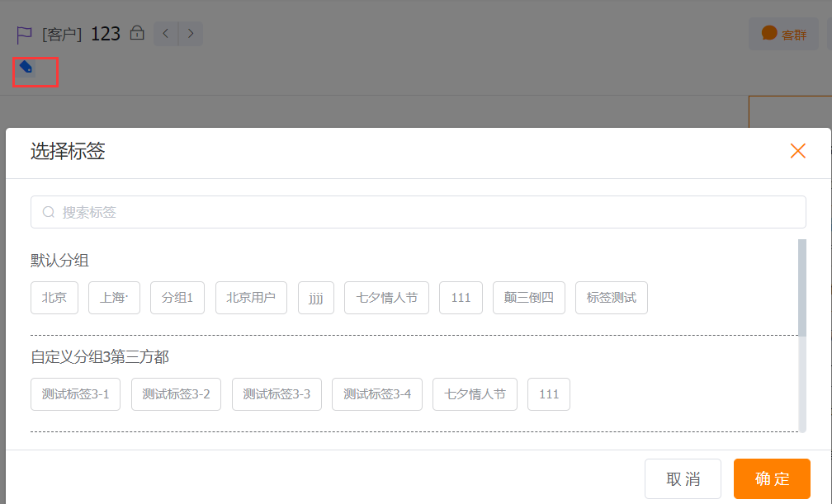Open the 客群 chat button
Viewport: 832px width, 504px height.
click(x=783, y=35)
